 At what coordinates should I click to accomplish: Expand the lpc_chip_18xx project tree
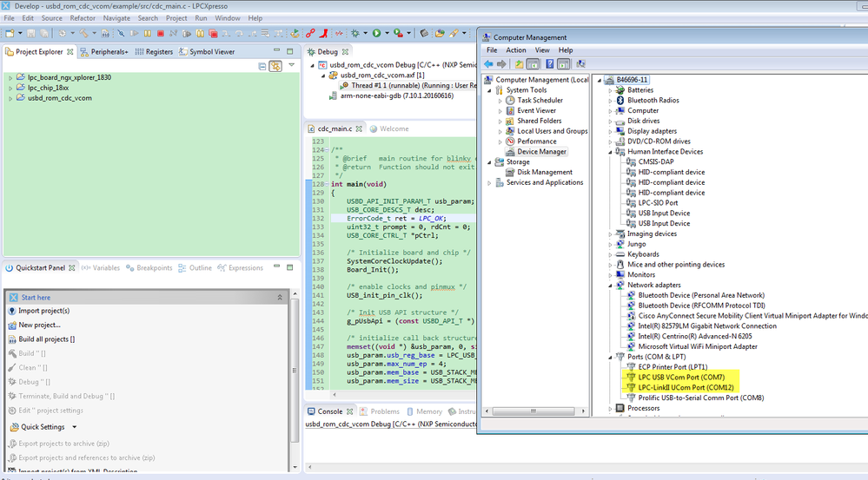coord(10,88)
